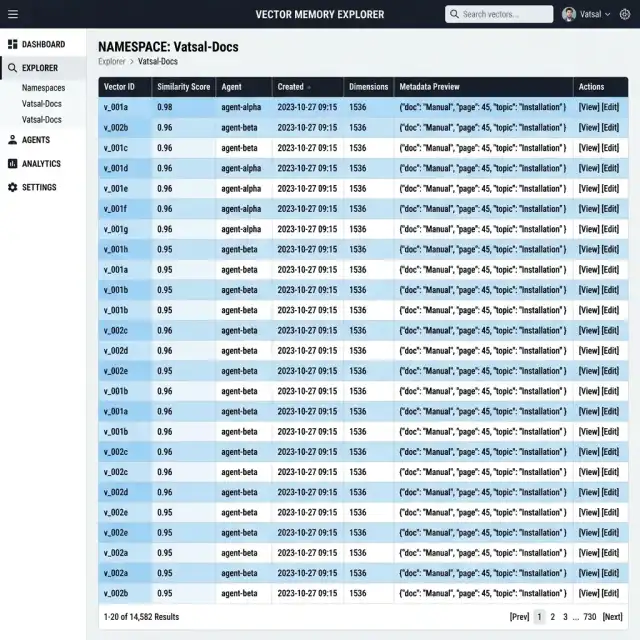
Task: Expand the Vatsal user dropdown chevron
Action: [x=607, y=14]
